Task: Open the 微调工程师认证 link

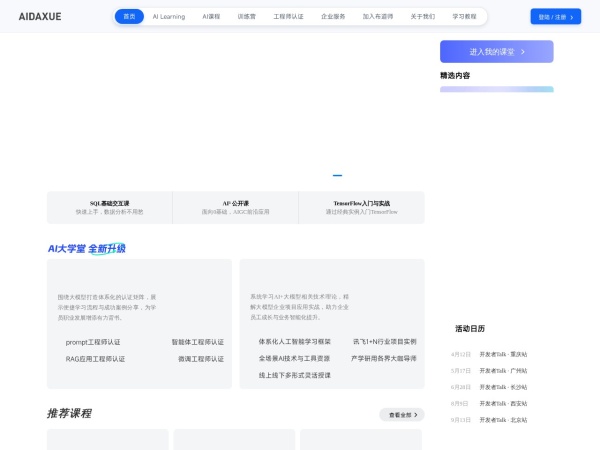Action: [x=201, y=359]
